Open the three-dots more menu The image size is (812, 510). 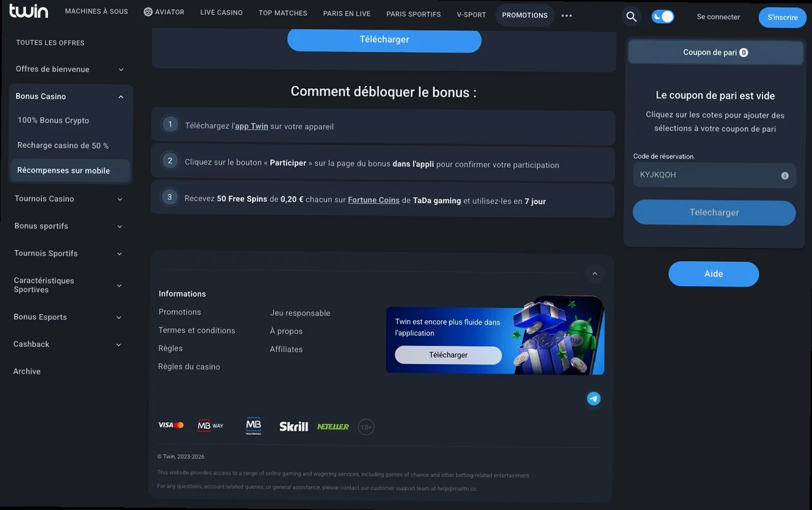click(567, 15)
